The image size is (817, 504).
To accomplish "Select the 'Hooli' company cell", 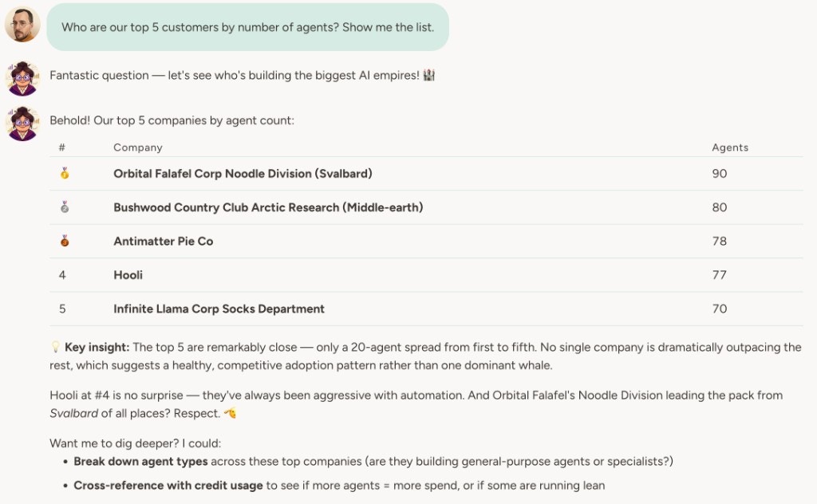I will point(128,275).
